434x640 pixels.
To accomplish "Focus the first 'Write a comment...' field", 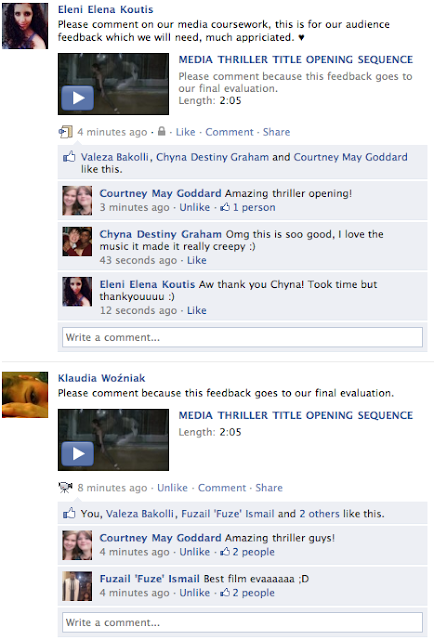I will pyautogui.click(x=243, y=338).
